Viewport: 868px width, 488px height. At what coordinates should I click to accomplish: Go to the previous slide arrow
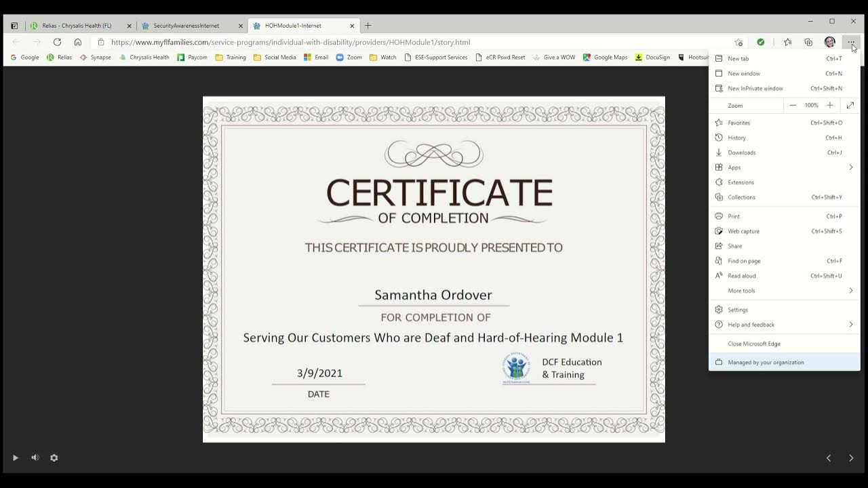[x=829, y=458]
